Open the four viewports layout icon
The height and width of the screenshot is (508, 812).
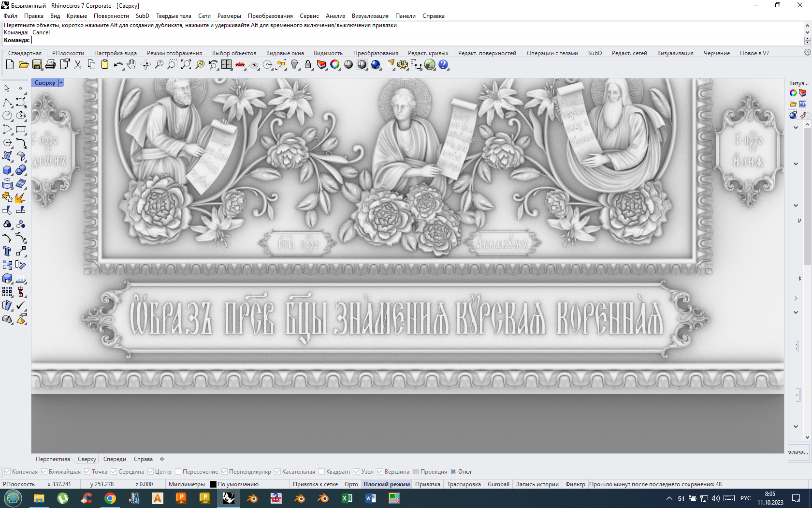coord(227,64)
